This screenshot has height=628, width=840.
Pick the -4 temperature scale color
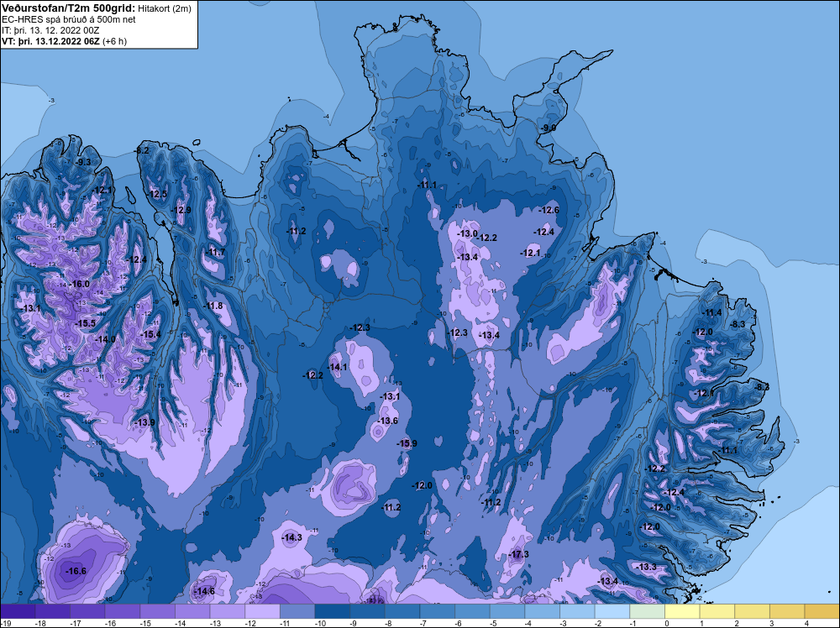[542, 611]
